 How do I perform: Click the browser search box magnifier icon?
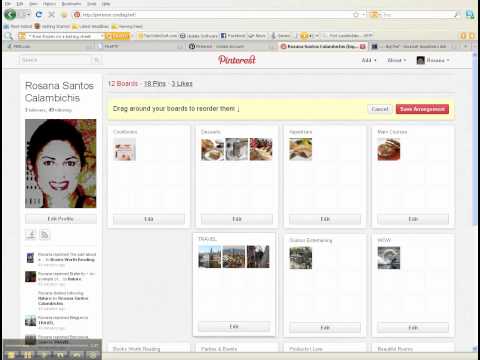[x=457, y=14]
